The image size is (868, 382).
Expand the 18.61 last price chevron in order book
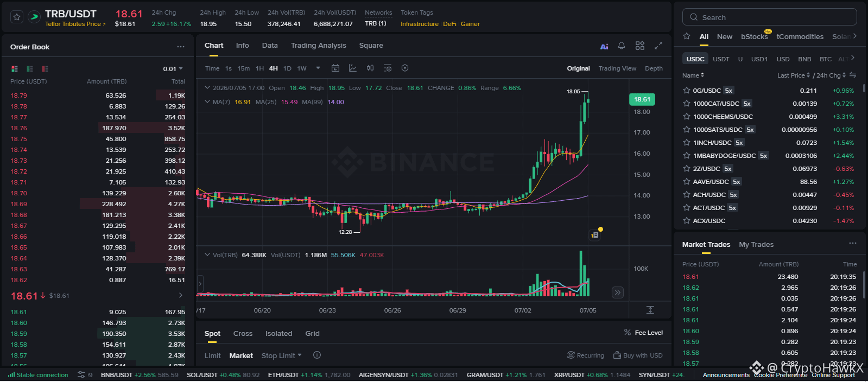[x=181, y=295]
